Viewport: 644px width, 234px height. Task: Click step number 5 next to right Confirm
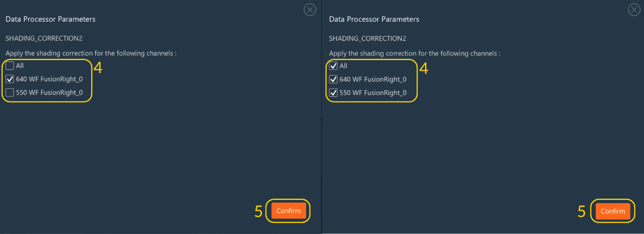coord(582,211)
